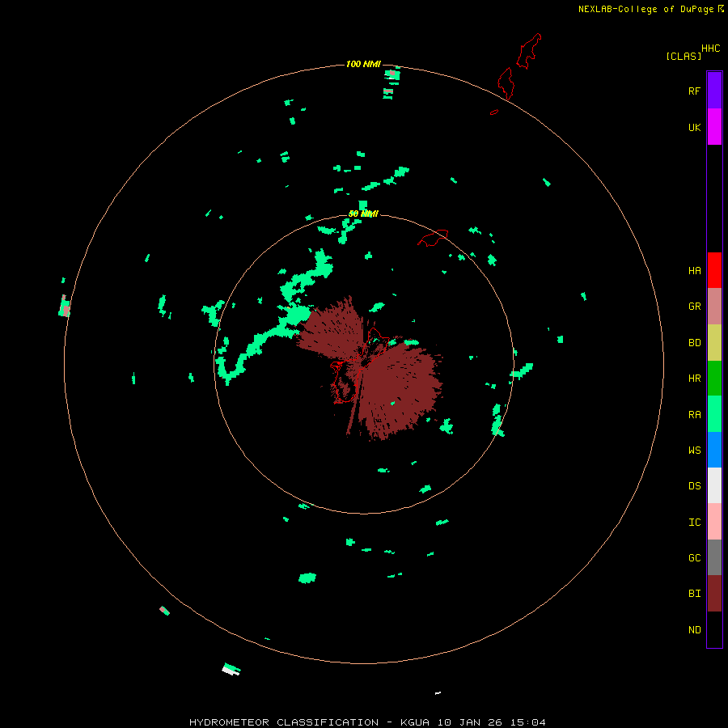
Task: Click the HA legend label
Action: pos(694,270)
